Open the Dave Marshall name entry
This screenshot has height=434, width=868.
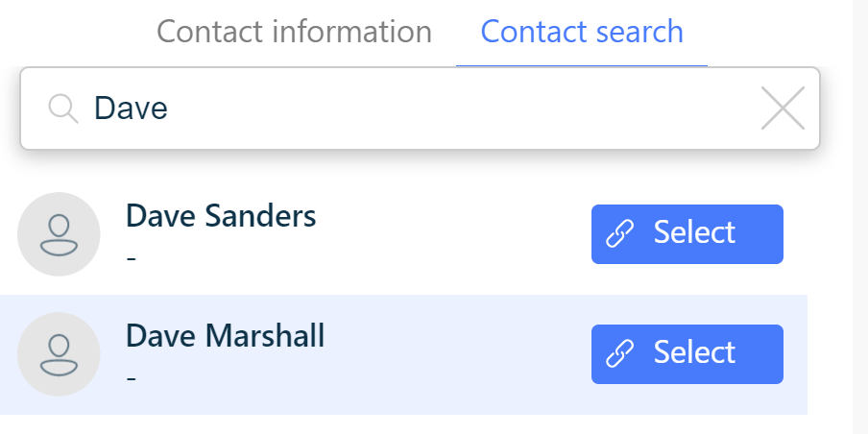point(226,336)
